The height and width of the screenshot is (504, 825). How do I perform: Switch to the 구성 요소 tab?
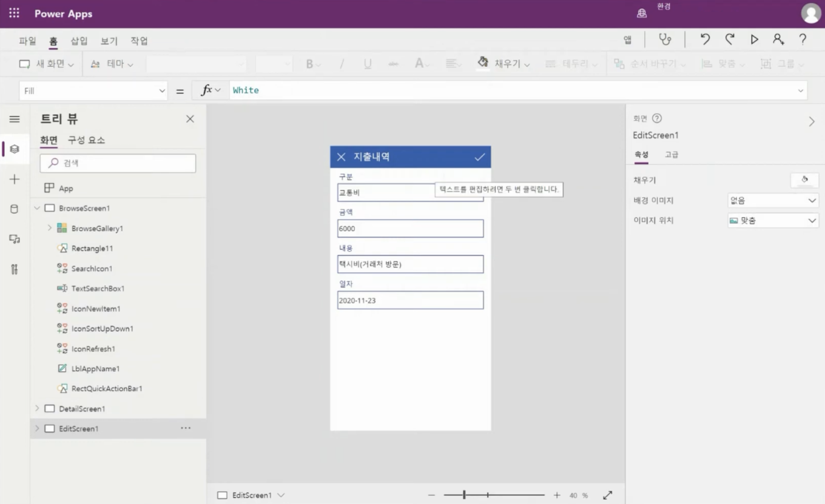pyautogui.click(x=86, y=140)
